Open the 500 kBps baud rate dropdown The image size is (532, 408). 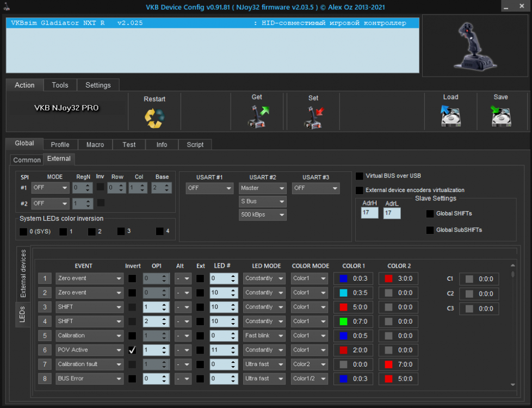click(263, 215)
